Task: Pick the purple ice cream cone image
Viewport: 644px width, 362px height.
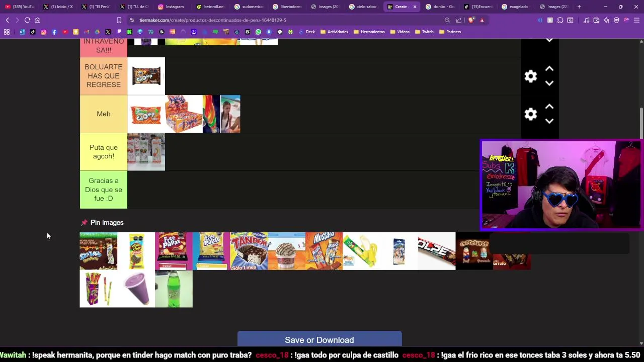Action: [136, 289]
